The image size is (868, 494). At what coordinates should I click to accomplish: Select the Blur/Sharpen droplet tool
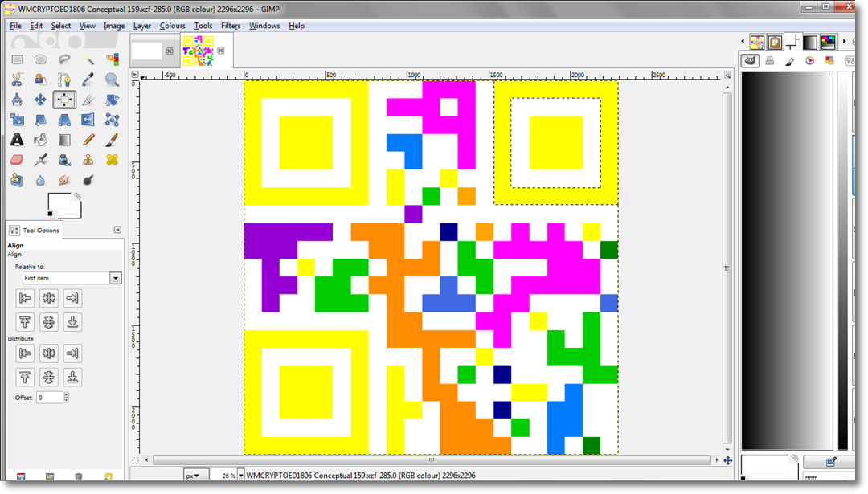(x=40, y=180)
